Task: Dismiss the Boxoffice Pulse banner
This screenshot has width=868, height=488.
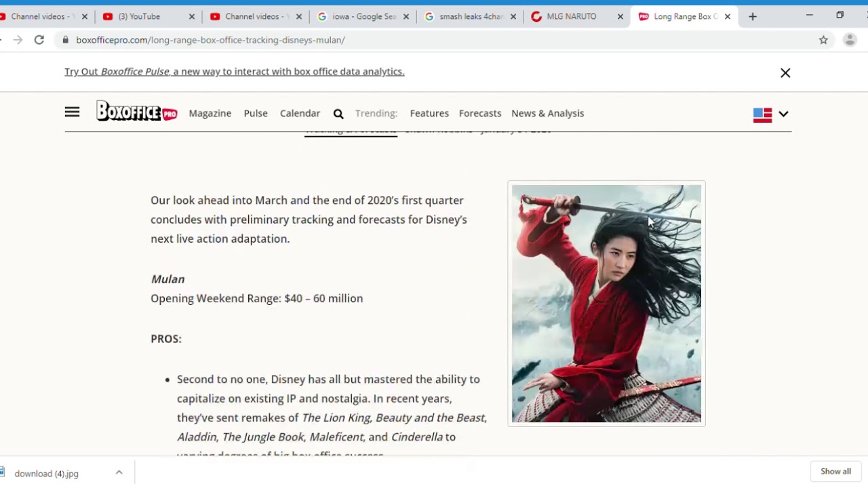Action: 785,73
